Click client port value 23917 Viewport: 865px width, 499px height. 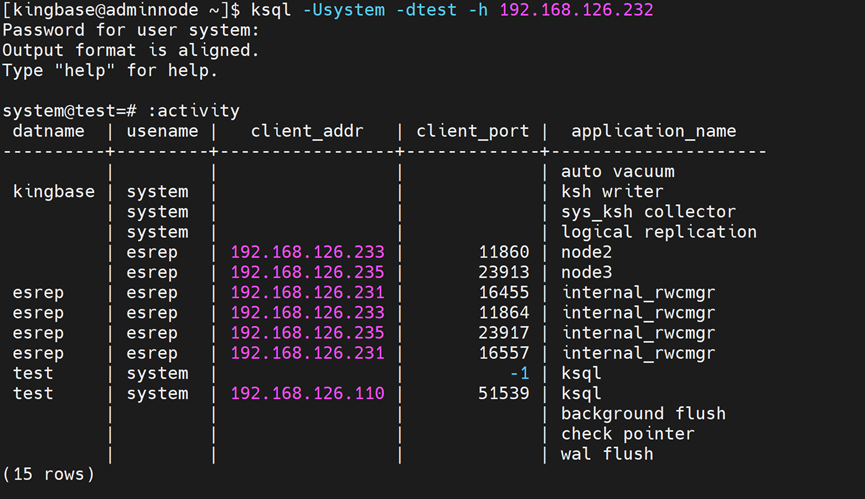[504, 333]
